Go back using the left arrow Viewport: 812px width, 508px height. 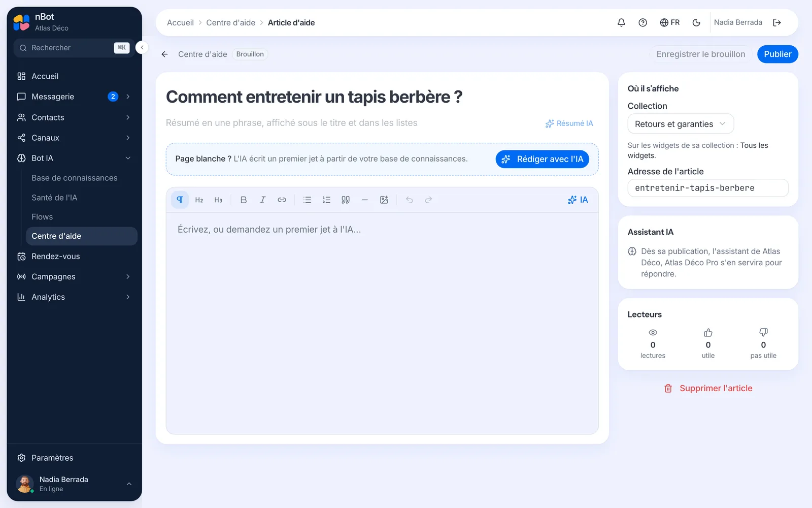[164, 54]
